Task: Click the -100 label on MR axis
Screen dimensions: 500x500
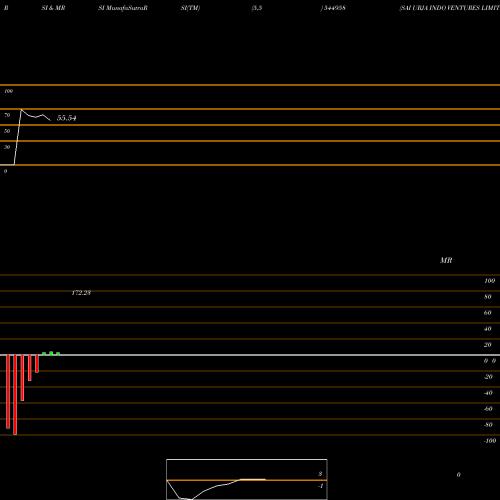Action: pos(490,441)
